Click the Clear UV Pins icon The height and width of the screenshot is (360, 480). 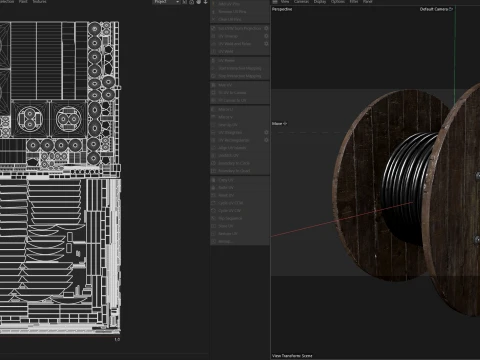point(214,19)
